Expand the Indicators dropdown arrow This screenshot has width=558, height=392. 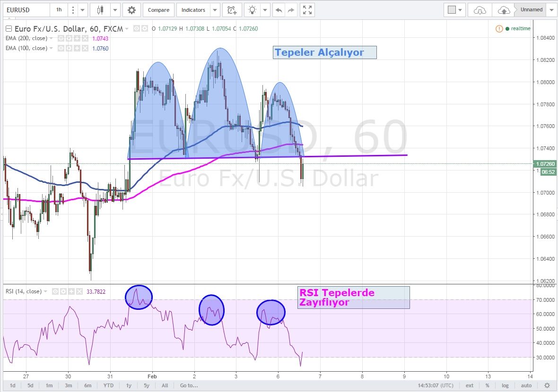click(215, 10)
